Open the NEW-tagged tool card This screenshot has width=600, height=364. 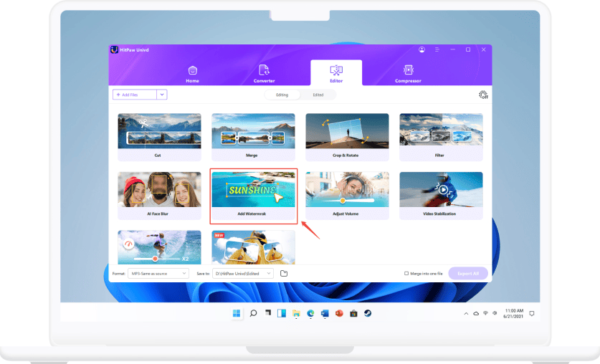[253, 247]
